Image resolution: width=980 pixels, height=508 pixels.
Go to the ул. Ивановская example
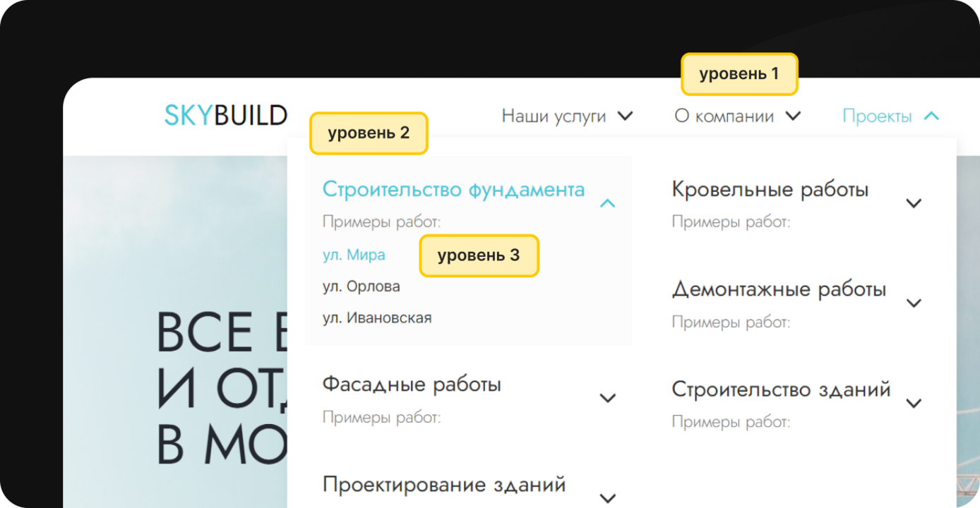point(377,318)
